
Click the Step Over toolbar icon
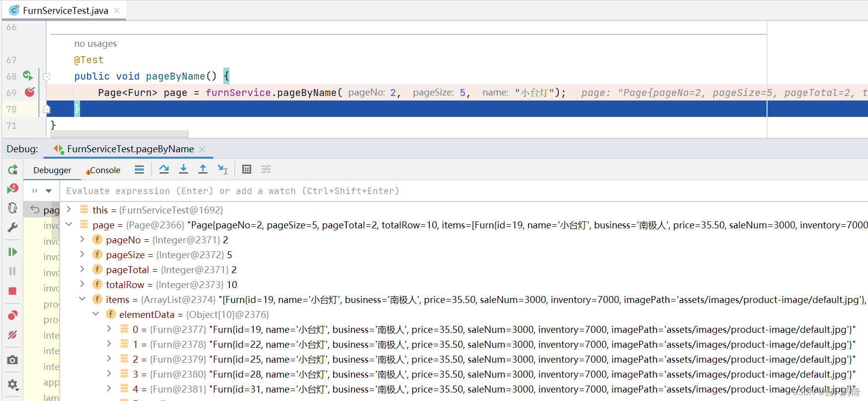[164, 170]
